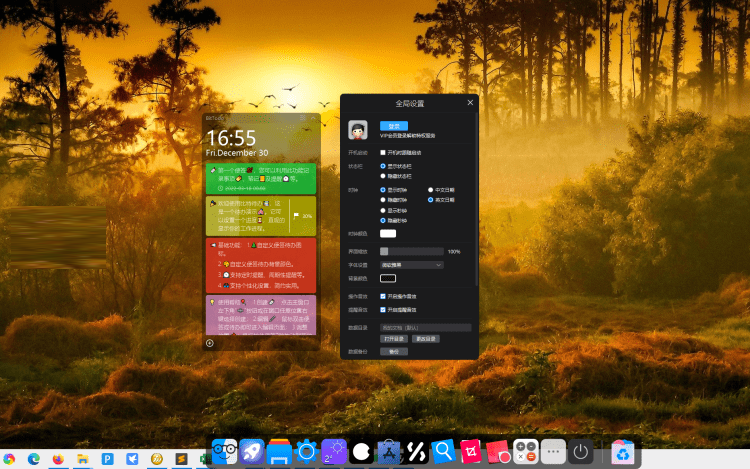750x469 pixels.
Task: Click the black icon with white circle
Action: coord(361,451)
